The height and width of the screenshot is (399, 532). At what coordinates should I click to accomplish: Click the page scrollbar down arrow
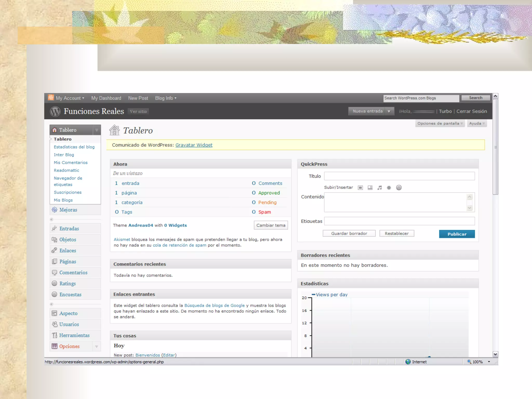(495, 354)
